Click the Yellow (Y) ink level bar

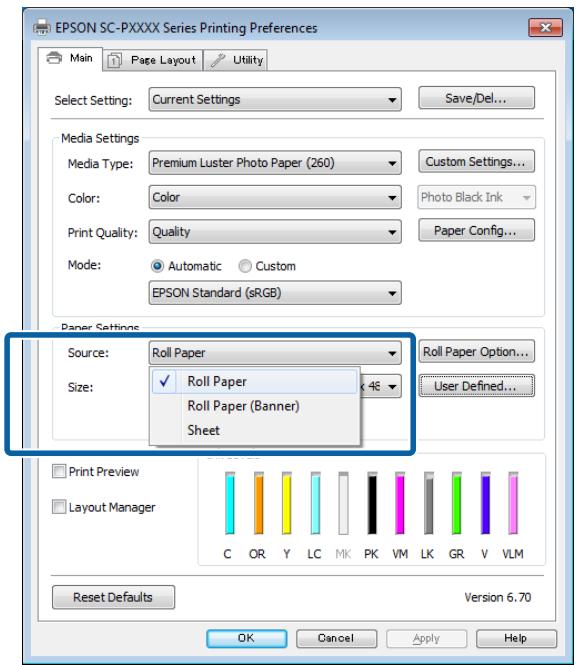287,503
